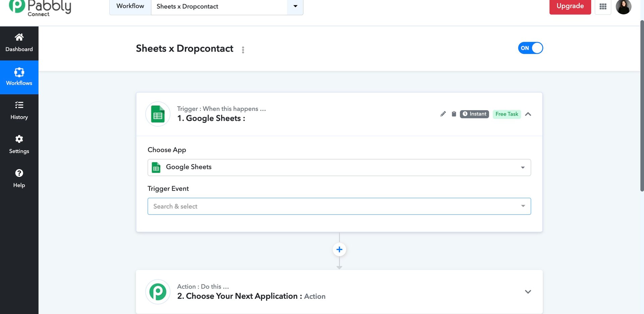Click the '2. Choose Your Next Application' title
The image size is (644, 314).
[237, 296]
